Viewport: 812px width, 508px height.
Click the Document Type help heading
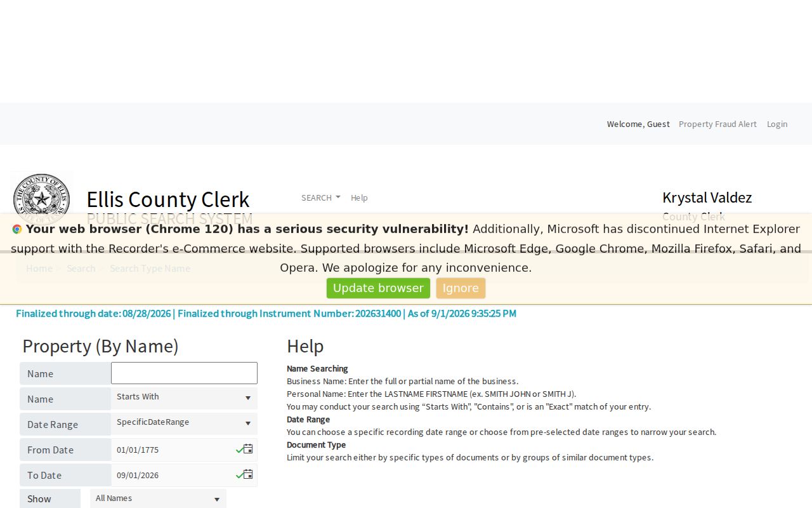(x=316, y=444)
